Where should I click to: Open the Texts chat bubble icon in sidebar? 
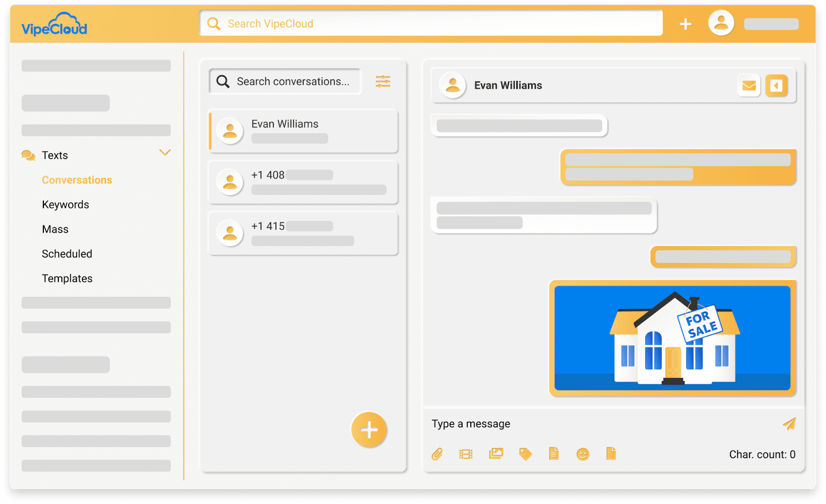tap(28, 155)
